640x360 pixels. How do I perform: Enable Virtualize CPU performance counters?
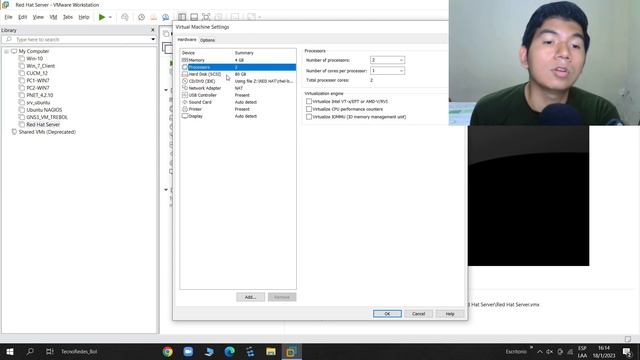(309, 109)
